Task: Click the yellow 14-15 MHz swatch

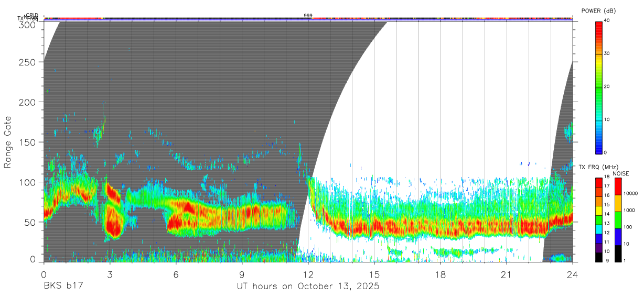Action: click(598, 211)
